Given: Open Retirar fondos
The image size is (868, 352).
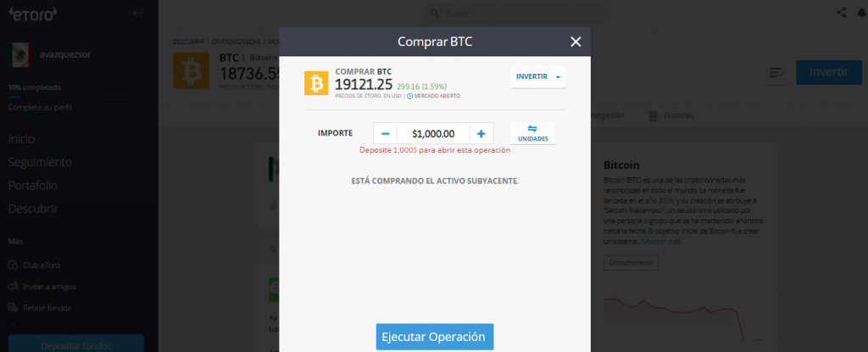Looking at the screenshot, I should (47, 308).
